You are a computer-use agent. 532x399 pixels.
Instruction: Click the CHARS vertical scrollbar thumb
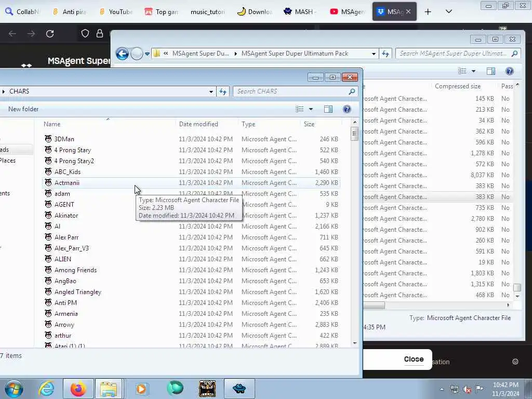[354, 134]
